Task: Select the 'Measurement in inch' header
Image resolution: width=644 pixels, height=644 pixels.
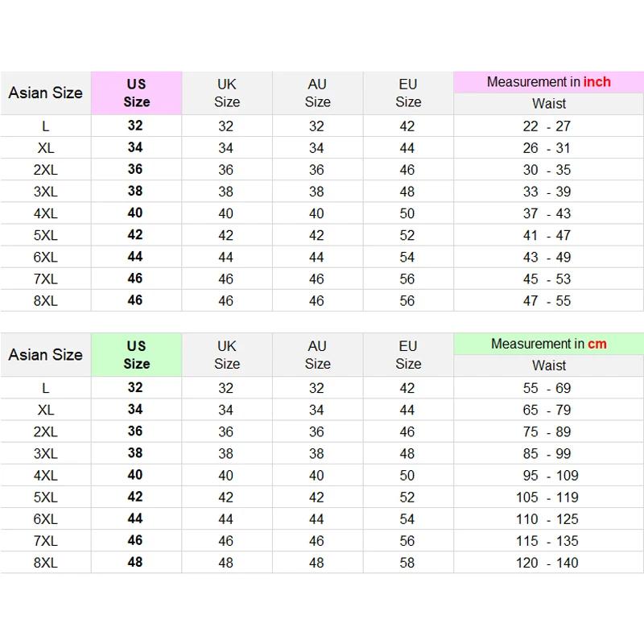Action: pyautogui.click(x=548, y=82)
